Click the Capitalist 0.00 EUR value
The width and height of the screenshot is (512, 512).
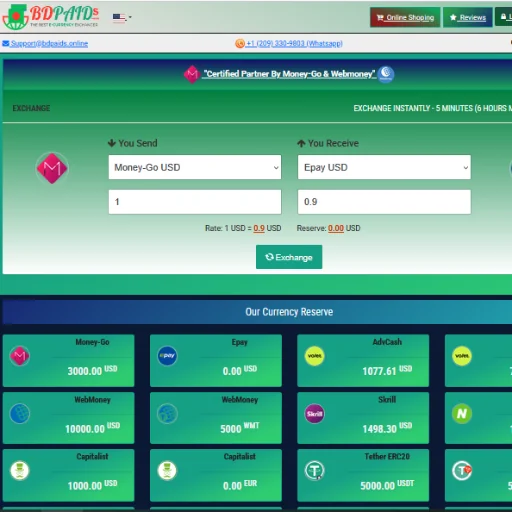pyautogui.click(x=240, y=486)
